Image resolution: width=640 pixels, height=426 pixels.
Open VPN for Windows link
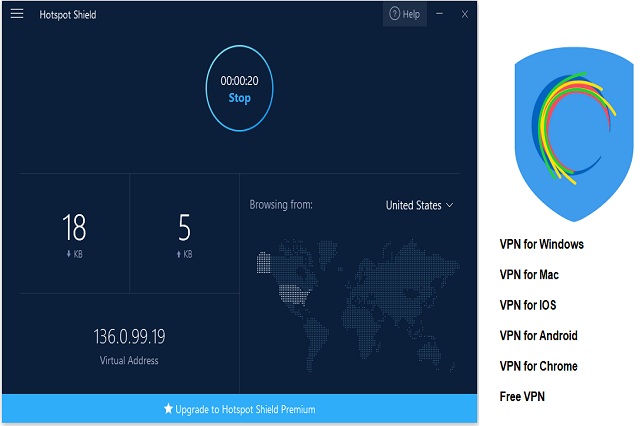pyautogui.click(x=542, y=244)
